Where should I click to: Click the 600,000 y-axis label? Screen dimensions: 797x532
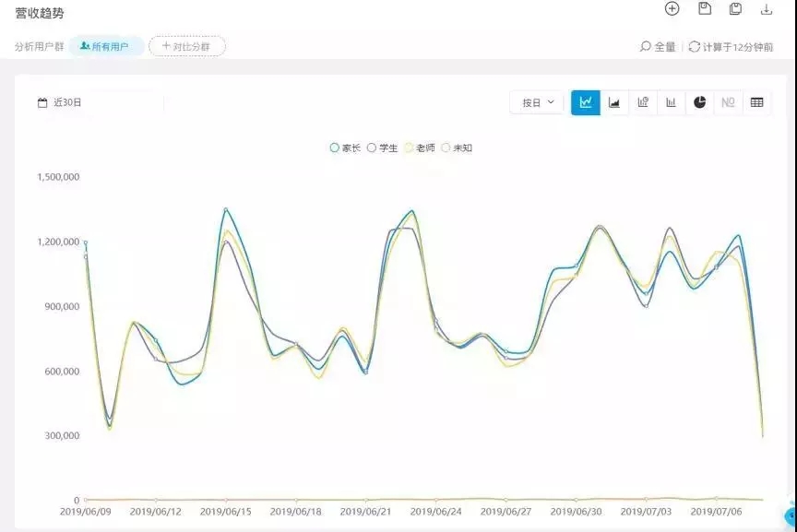(62, 372)
